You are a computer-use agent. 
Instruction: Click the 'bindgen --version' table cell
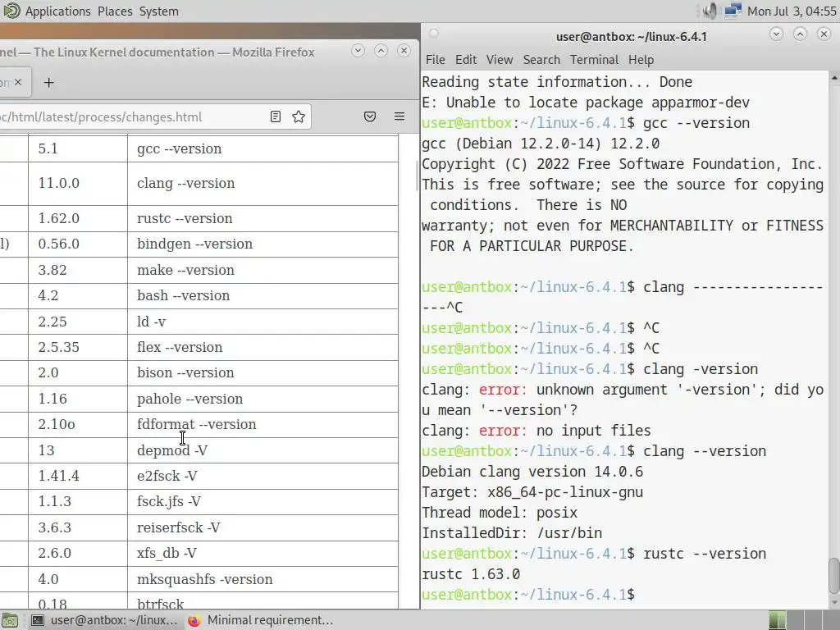262,244
